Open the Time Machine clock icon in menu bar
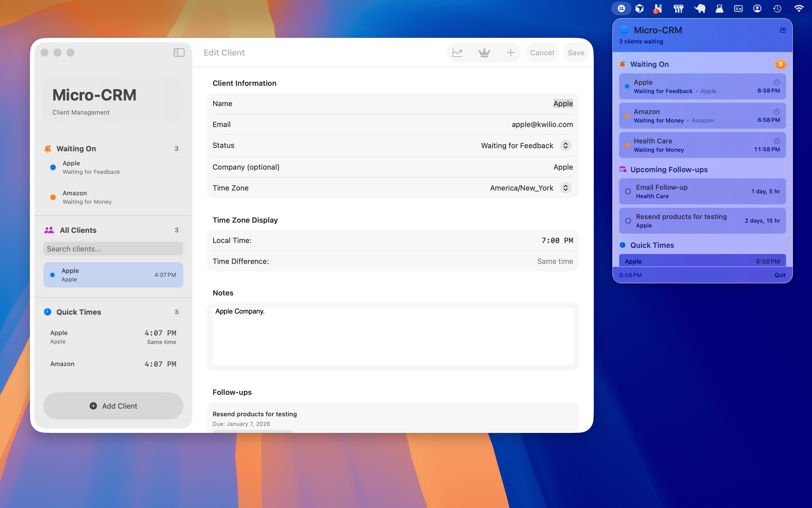Viewport: 812px width, 508px height. 777,8
